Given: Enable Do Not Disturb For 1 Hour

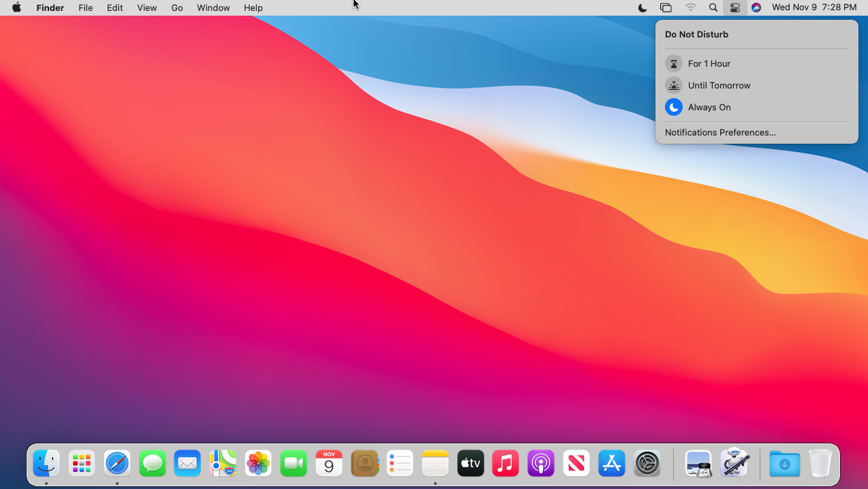Looking at the screenshot, I should pos(756,63).
